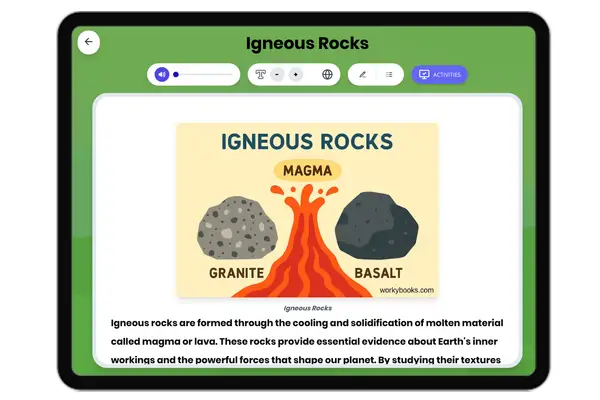600x400 pixels.
Task: Select the pencil annotate tool
Action: 363,74
